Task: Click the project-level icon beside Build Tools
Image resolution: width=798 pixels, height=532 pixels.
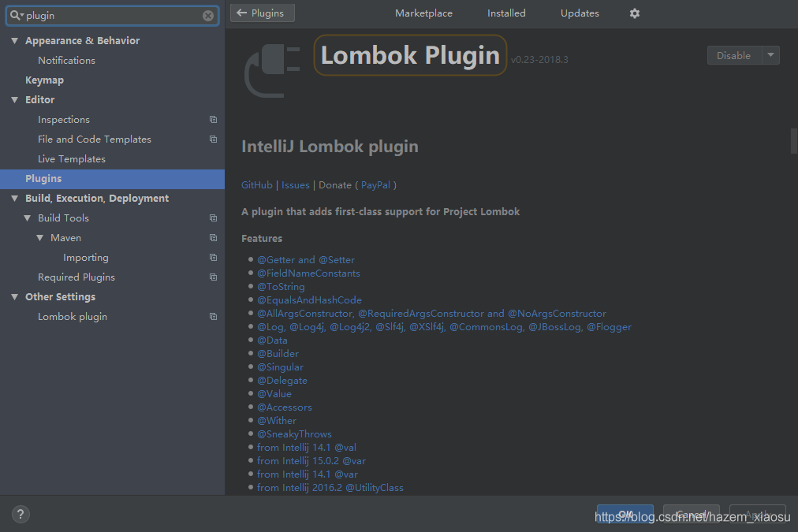Action: coord(213,218)
